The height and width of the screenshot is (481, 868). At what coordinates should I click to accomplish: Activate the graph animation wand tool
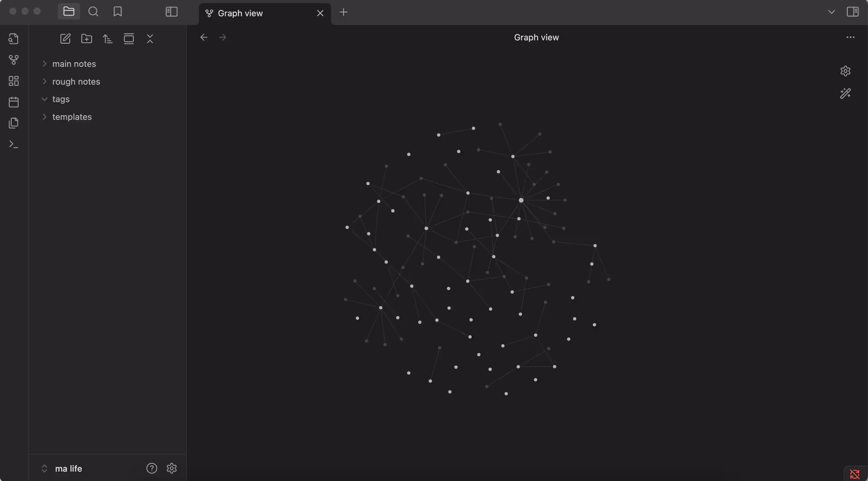[845, 93]
